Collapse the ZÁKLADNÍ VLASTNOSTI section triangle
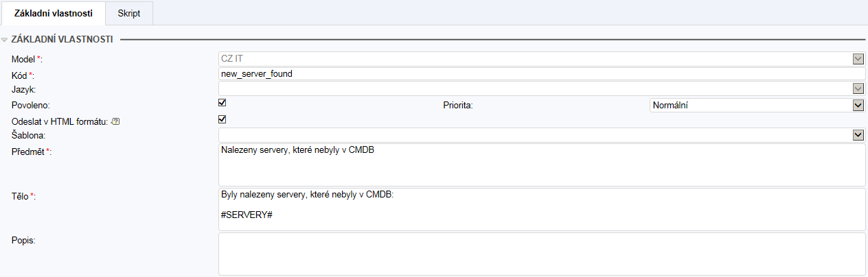The image size is (868, 277). 5,40
